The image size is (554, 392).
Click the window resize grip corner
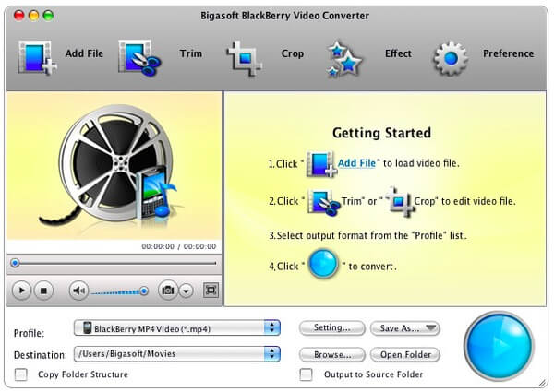click(x=541, y=383)
